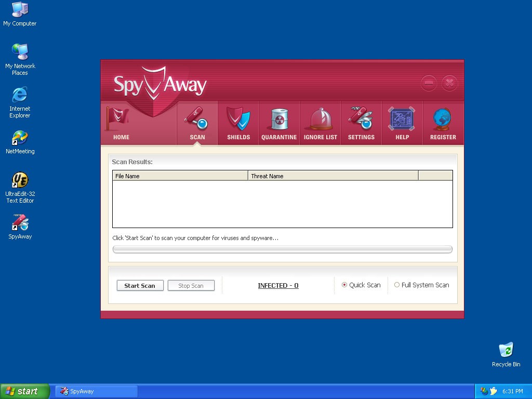The height and width of the screenshot is (399, 532).
Task: Click the scan progress bar
Action: pos(282,249)
